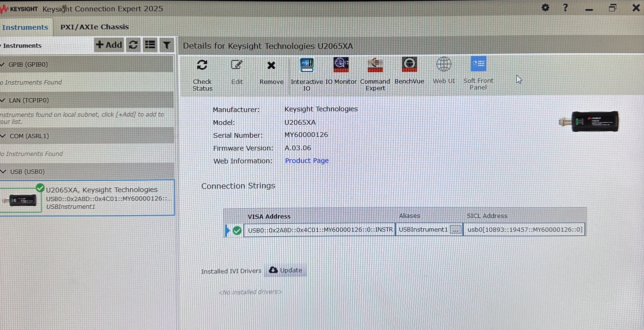Click the Add instrument button

(109, 45)
